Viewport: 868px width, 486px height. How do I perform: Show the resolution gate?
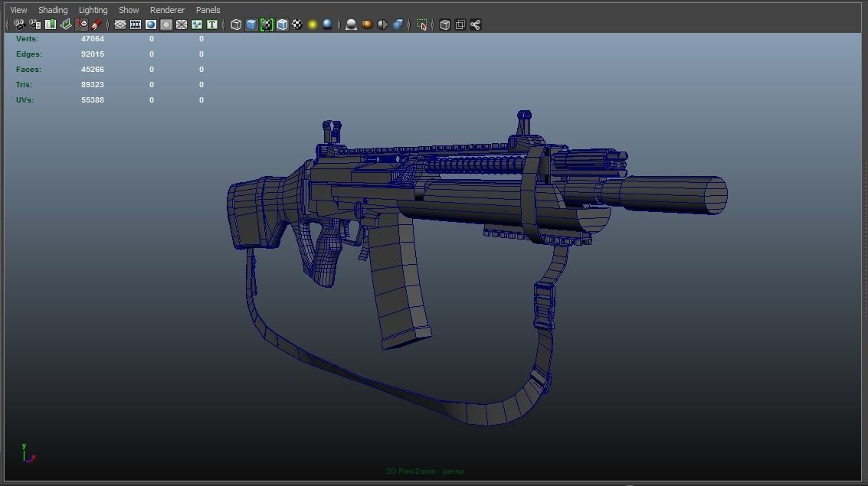[x=150, y=24]
